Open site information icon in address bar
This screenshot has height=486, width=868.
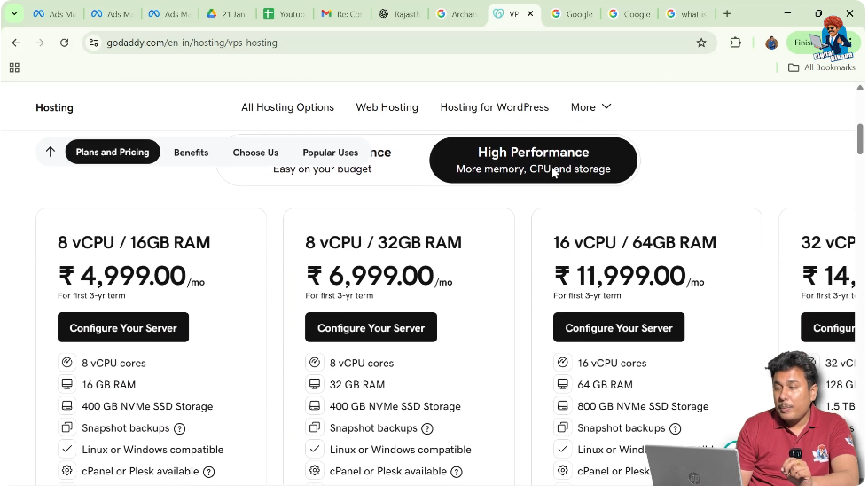94,43
